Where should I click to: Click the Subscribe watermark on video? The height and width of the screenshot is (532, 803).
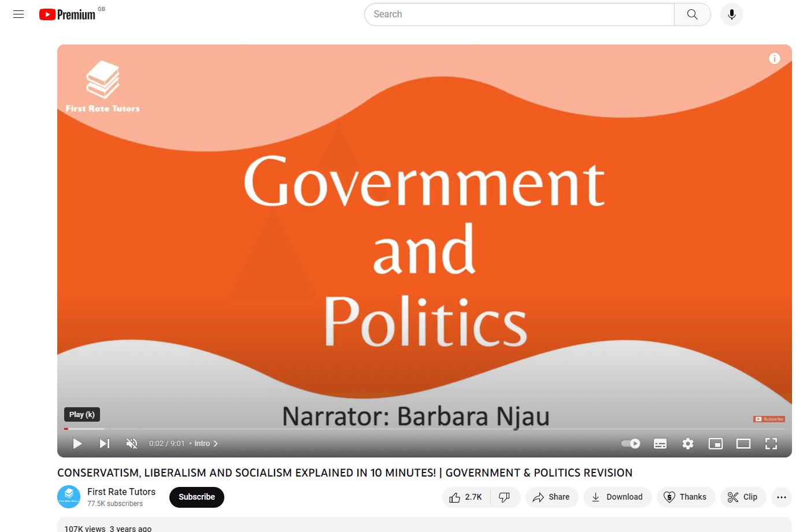click(x=769, y=419)
